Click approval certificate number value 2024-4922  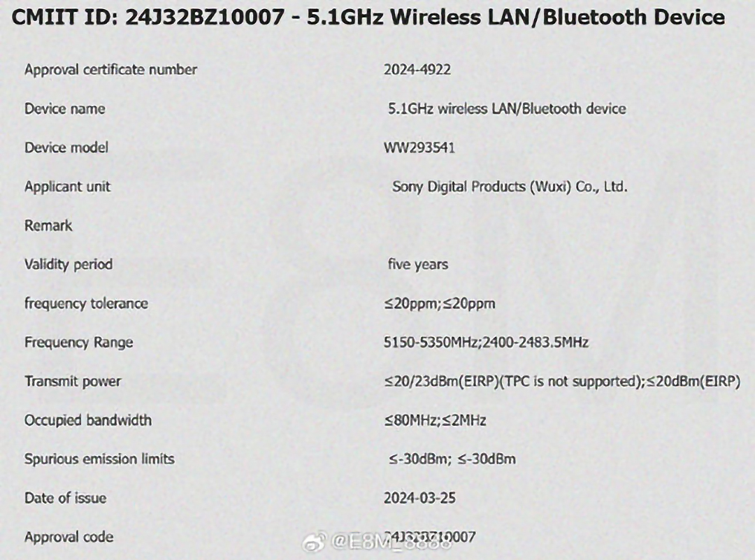(x=417, y=69)
